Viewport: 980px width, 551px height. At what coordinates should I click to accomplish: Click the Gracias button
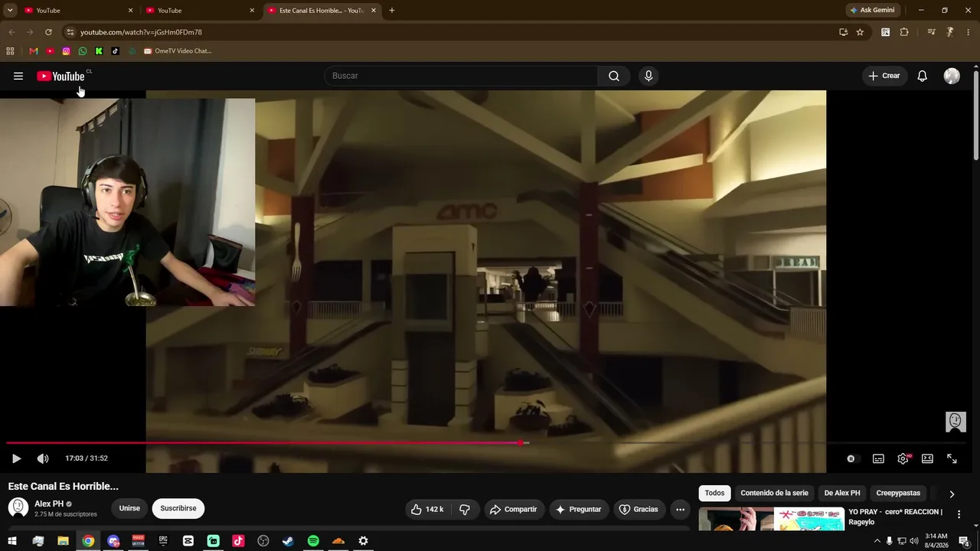[x=639, y=509]
